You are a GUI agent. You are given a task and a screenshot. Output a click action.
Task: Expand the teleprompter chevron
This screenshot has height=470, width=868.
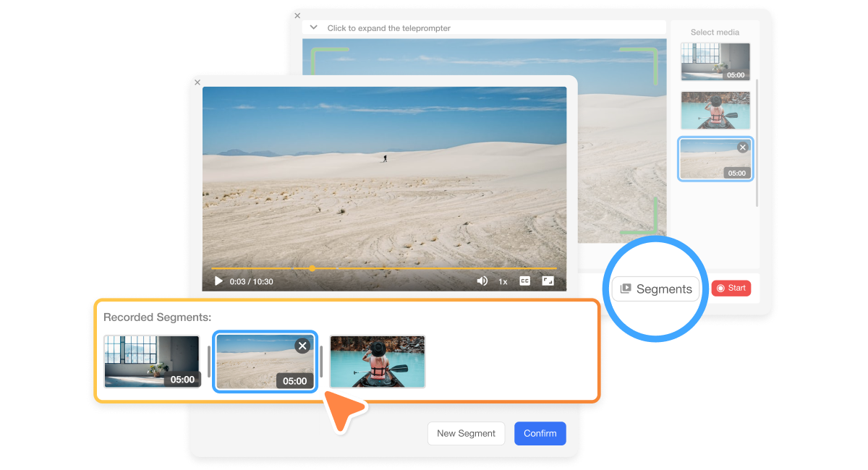pos(313,27)
